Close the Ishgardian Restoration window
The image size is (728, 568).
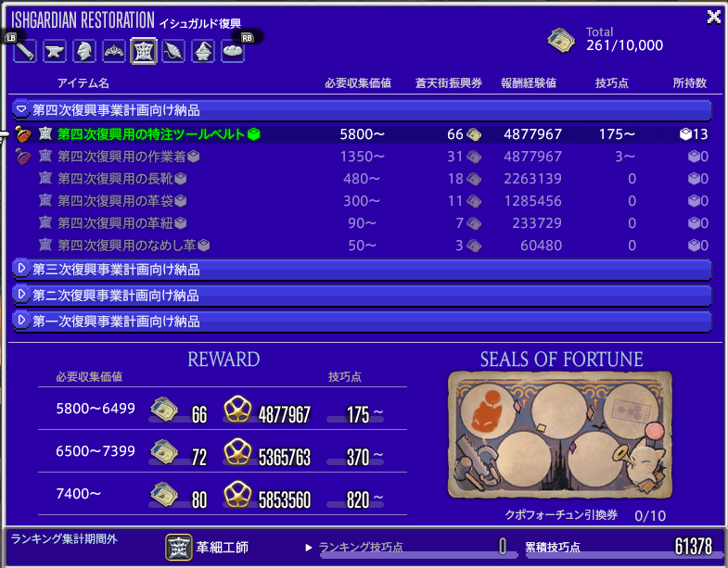tap(713, 16)
